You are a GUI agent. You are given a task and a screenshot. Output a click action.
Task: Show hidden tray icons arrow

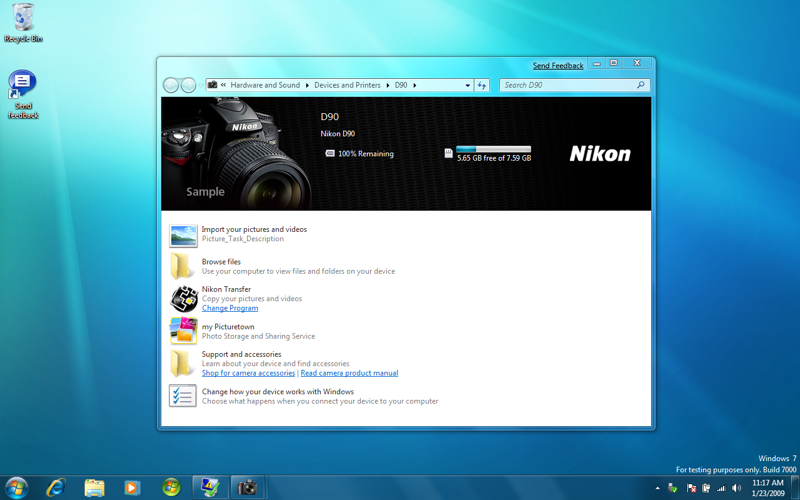[x=657, y=488]
